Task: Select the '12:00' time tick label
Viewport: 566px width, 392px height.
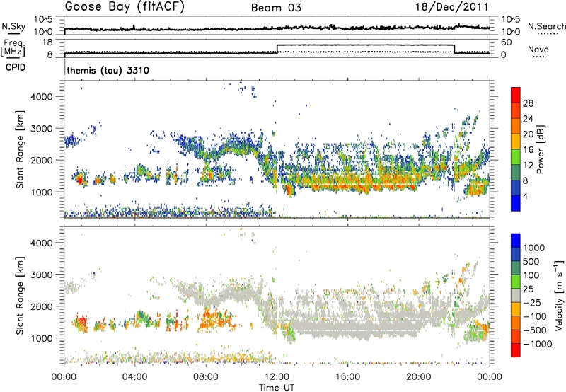Action: pyautogui.click(x=277, y=377)
